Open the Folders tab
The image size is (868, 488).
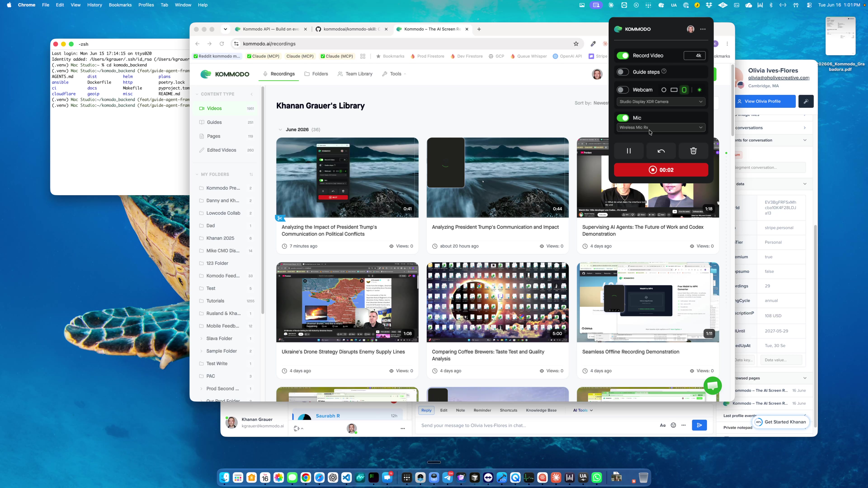click(x=316, y=74)
